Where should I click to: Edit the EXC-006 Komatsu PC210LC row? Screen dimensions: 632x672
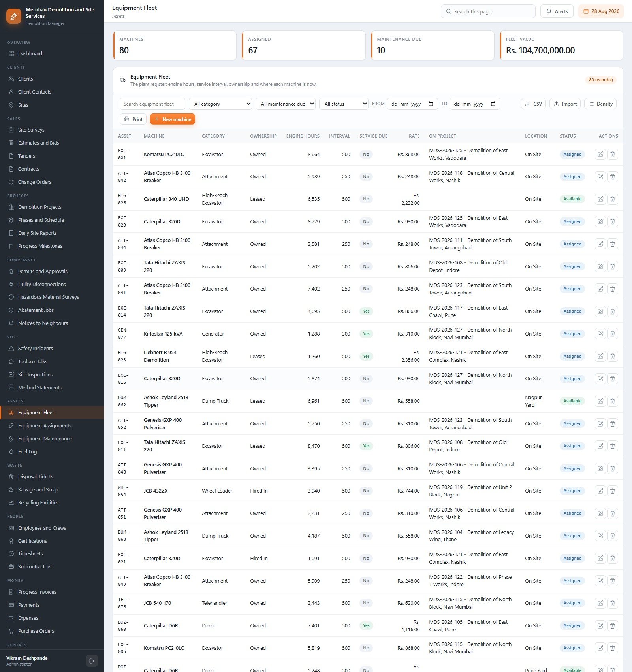pyautogui.click(x=600, y=648)
